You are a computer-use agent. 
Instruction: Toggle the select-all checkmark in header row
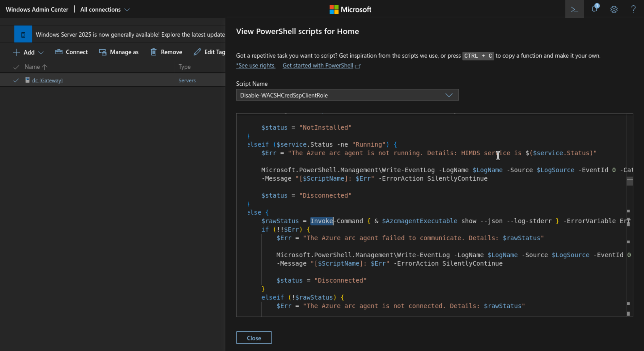16,67
